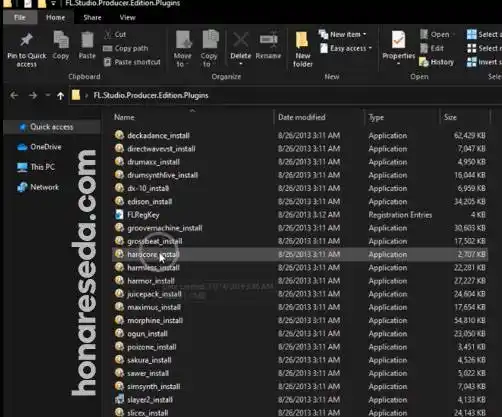The image size is (502, 417).
Task: Open the File tab
Action: [x=20, y=17]
